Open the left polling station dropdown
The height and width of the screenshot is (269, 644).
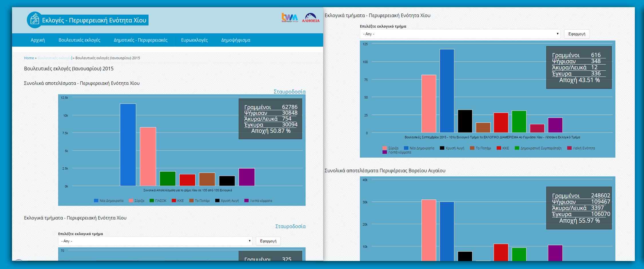tap(155, 241)
